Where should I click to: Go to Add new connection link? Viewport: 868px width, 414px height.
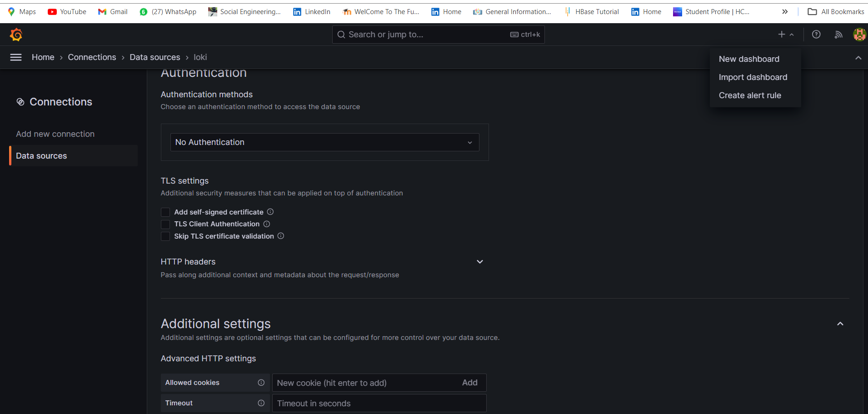click(x=55, y=134)
